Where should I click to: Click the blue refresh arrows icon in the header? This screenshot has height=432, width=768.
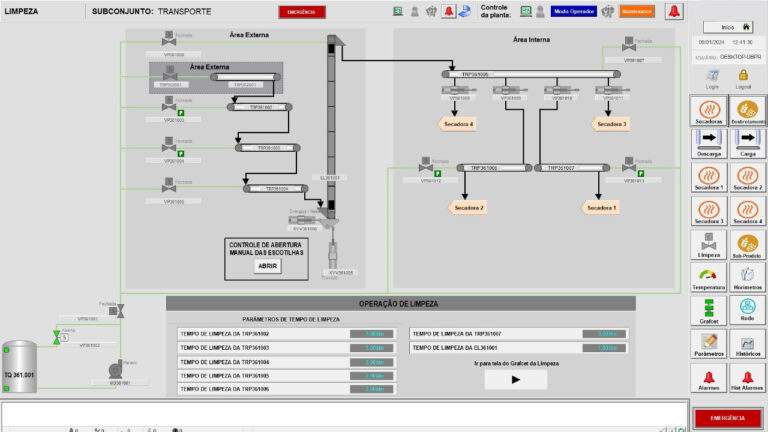coord(465,11)
